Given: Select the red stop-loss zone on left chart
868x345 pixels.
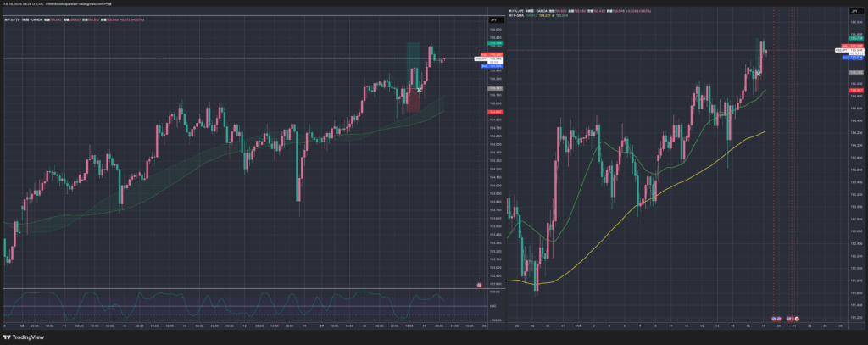Looking at the screenshot, I should pyautogui.click(x=413, y=100).
